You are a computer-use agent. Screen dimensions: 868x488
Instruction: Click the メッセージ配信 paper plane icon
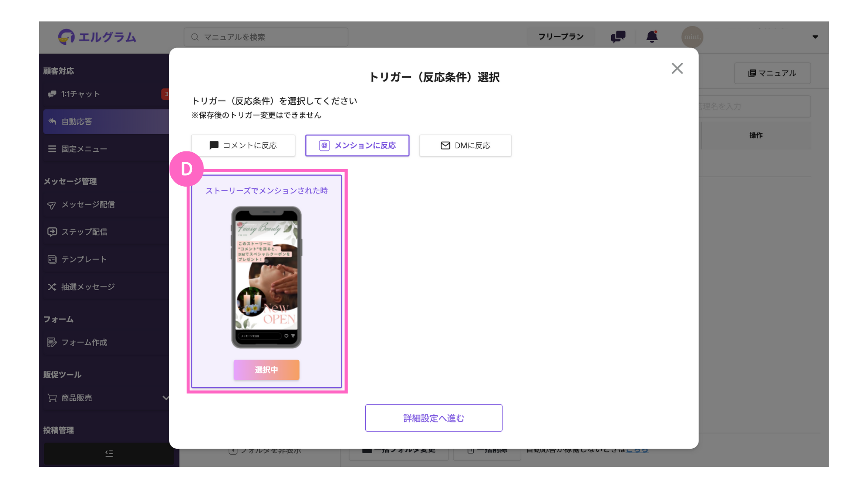tap(52, 205)
